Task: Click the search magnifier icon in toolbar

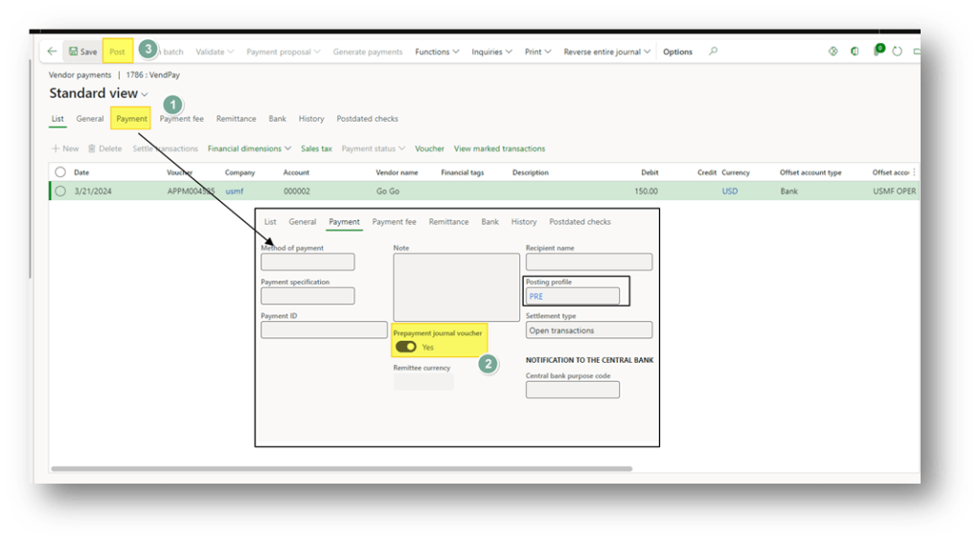Action: pyautogui.click(x=713, y=52)
